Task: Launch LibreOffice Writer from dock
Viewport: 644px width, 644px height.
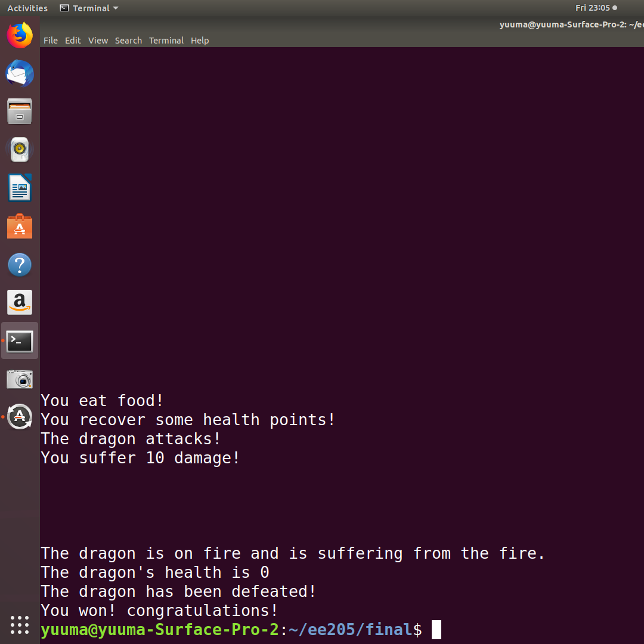Action: coord(20,188)
